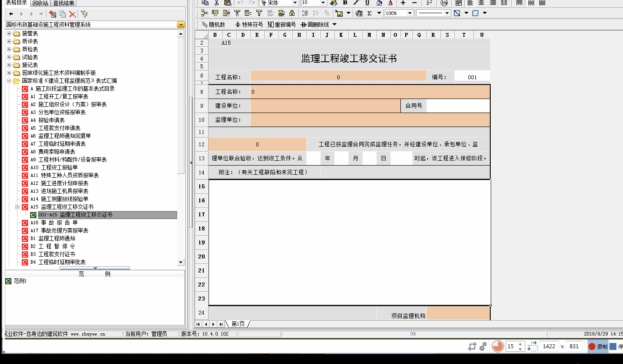Click the filter lightning icon in directory toolbar
This screenshot has height=364, width=623.
point(84,14)
